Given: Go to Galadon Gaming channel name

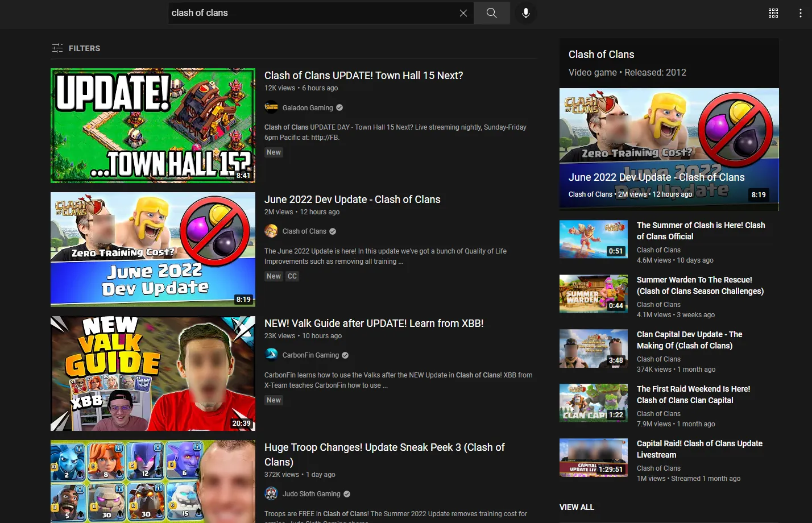Looking at the screenshot, I should tap(308, 108).
